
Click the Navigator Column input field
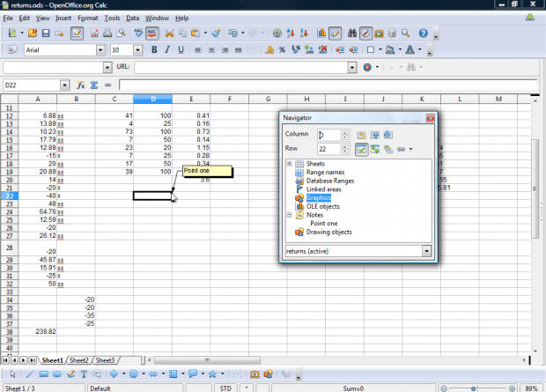328,135
